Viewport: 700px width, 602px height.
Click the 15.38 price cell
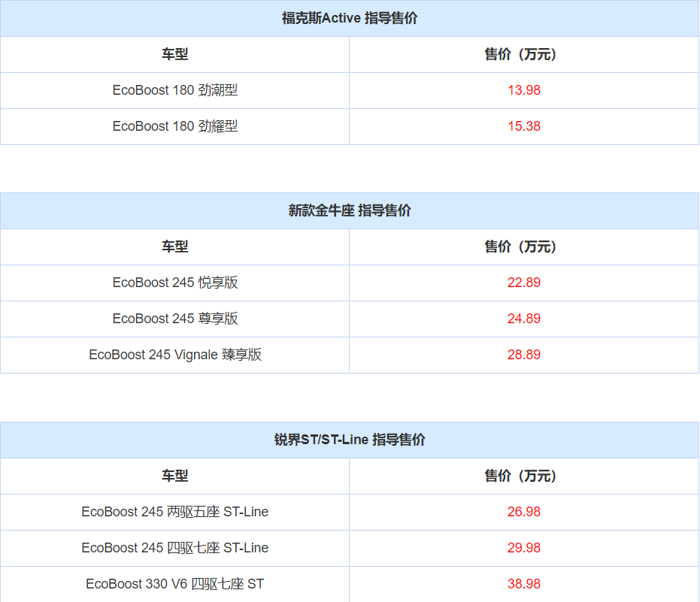[x=524, y=126]
